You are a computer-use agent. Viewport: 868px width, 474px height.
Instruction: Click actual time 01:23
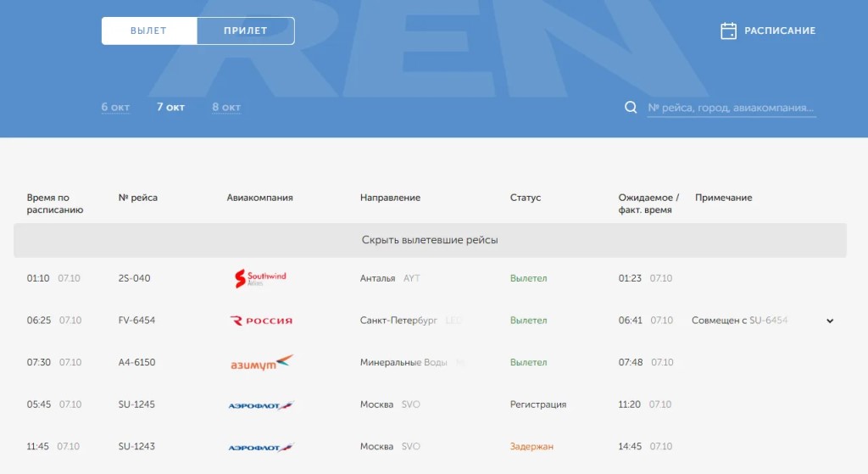pyautogui.click(x=630, y=278)
